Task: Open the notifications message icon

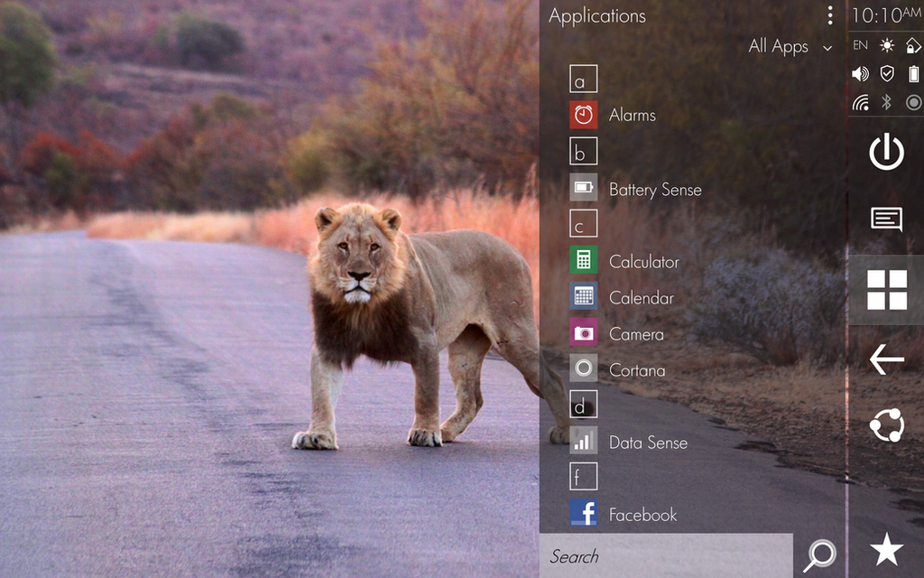Action: [x=886, y=219]
